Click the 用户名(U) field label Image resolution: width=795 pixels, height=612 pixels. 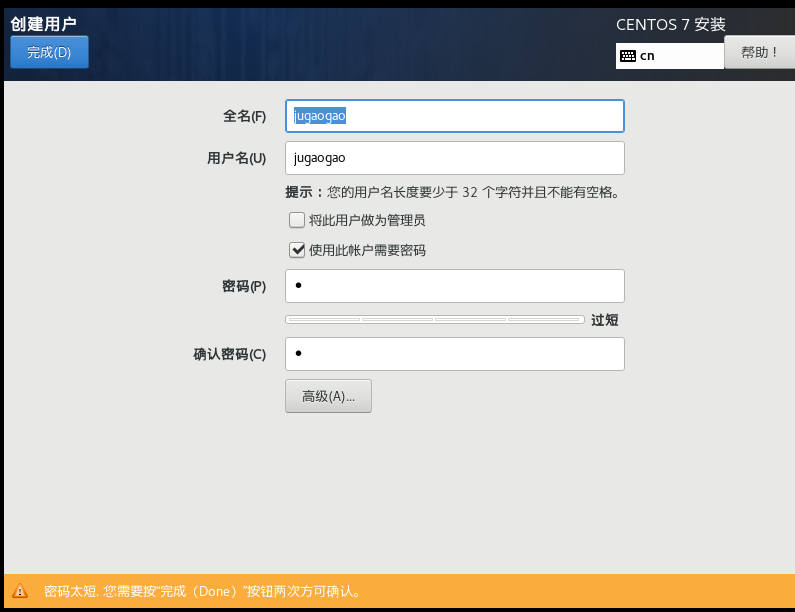click(236, 158)
